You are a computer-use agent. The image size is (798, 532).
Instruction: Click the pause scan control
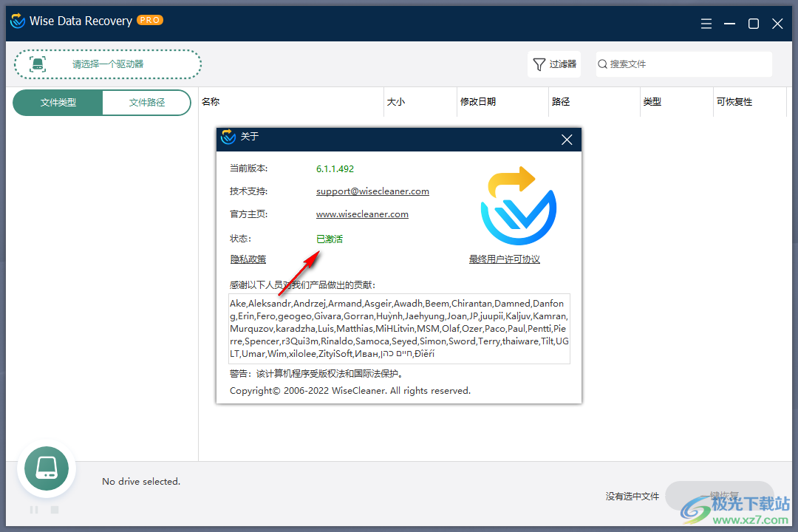[33, 510]
